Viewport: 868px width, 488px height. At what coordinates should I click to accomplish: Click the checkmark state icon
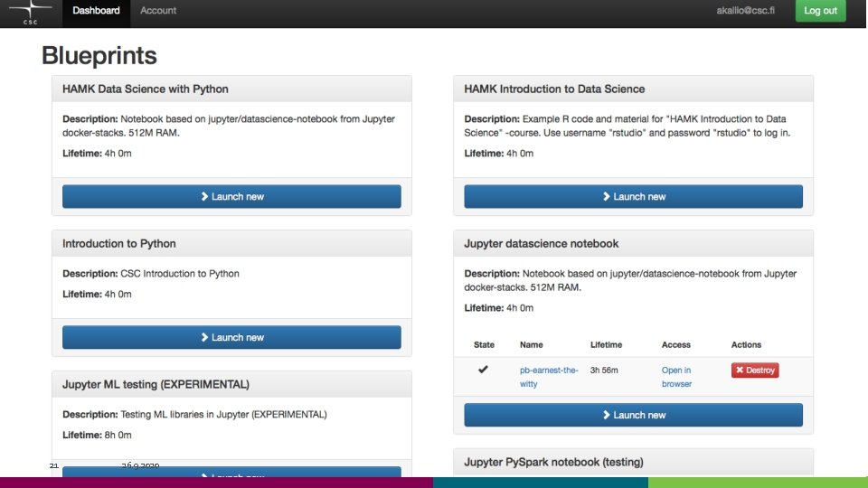tap(483, 369)
